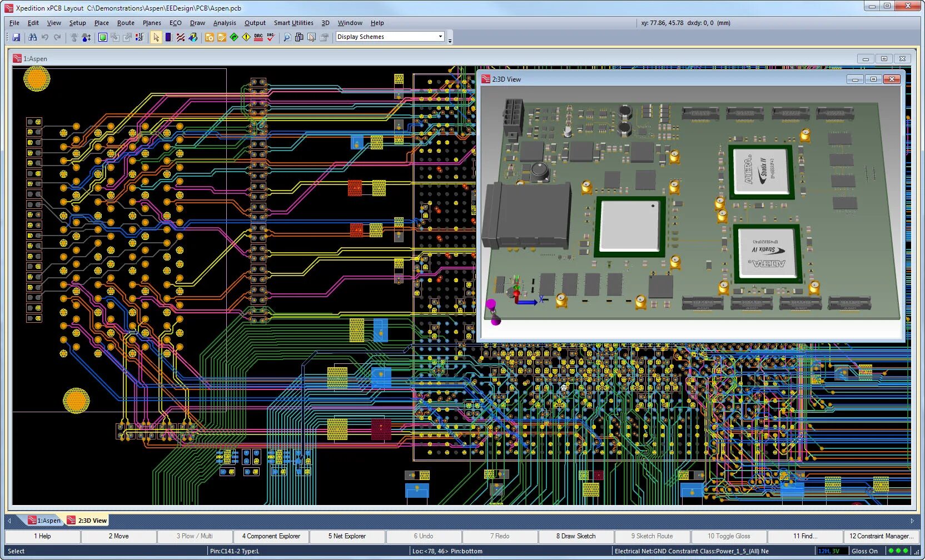The height and width of the screenshot is (560, 925).
Task: Toggle Draw mode with the colorful shapes icon
Action: click(193, 37)
